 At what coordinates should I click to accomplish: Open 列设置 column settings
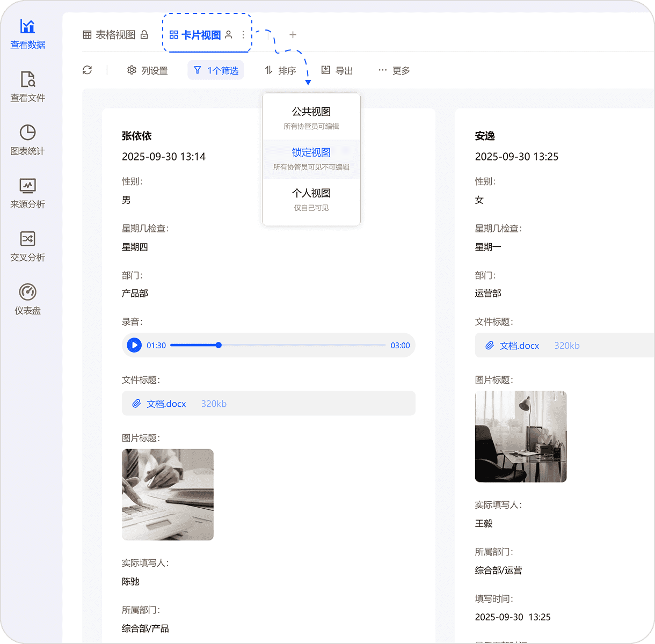(x=148, y=70)
